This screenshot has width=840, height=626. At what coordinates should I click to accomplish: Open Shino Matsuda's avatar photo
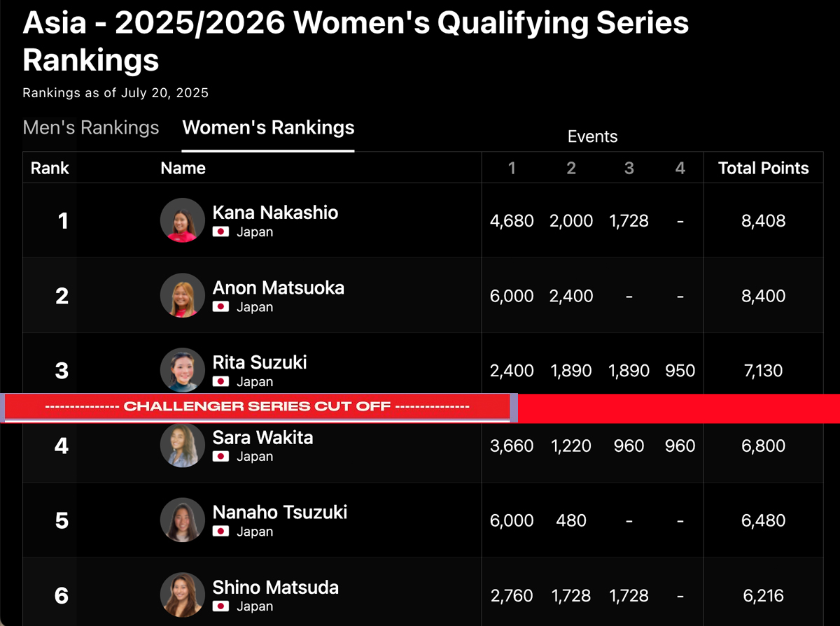pyautogui.click(x=182, y=595)
